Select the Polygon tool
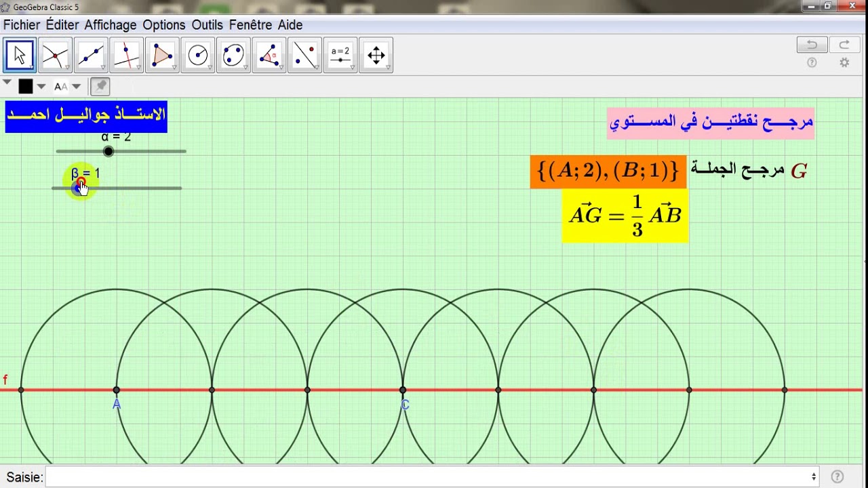Viewport: 868px width, 488px height. (x=161, y=55)
